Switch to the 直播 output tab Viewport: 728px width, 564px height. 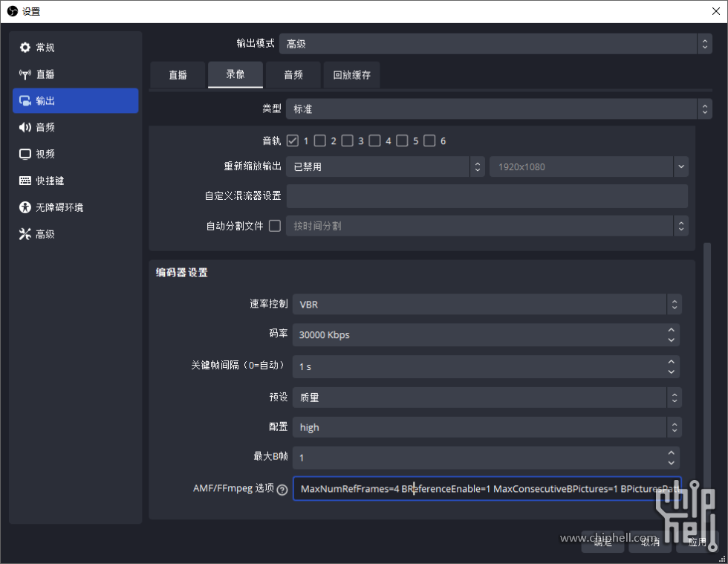point(178,75)
